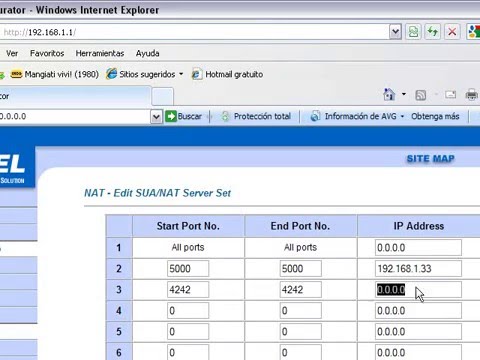Image resolution: width=480 pixels, height=360 pixels.
Task: Click row 5 Start Port field
Action: [188, 332]
